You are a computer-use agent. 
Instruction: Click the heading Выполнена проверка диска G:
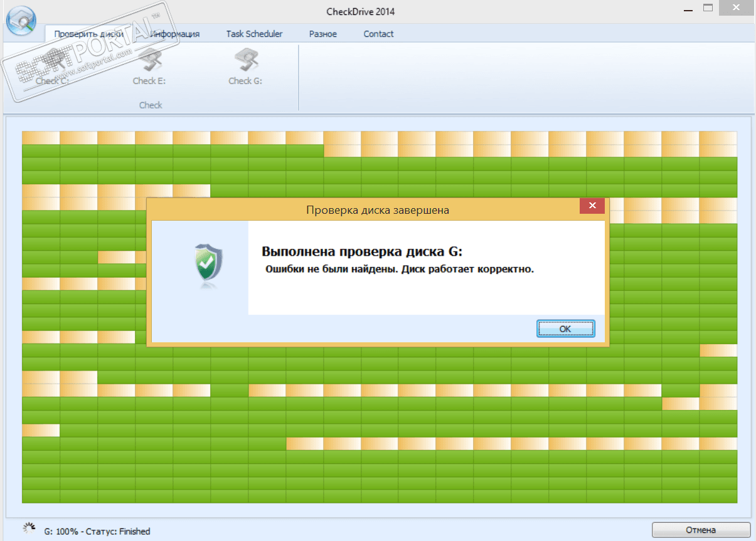point(361,252)
